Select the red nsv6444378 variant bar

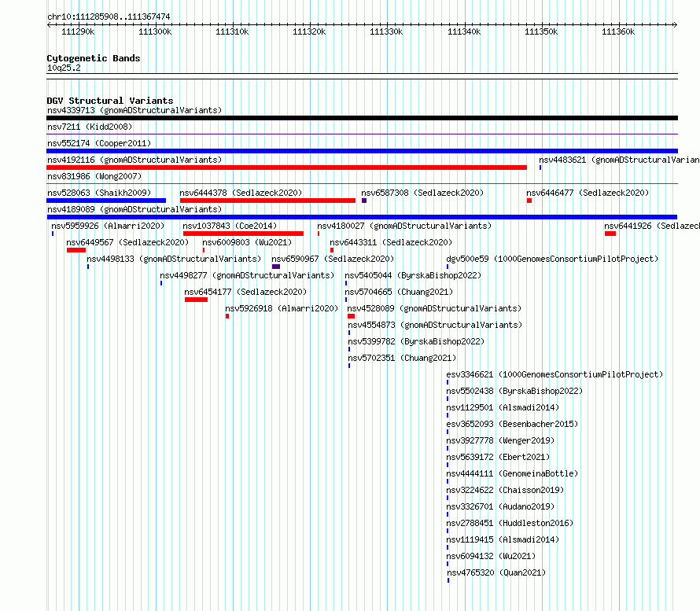pyautogui.click(x=267, y=201)
